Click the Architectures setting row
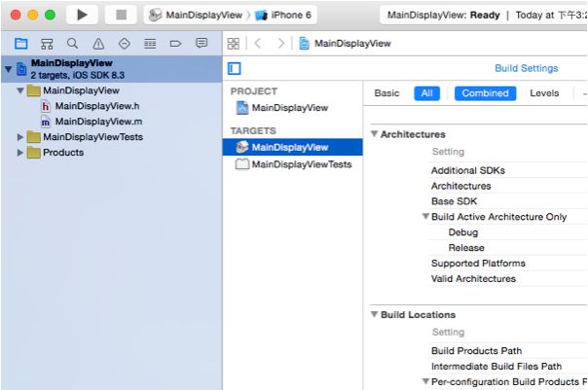The height and width of the screenshot is (390, 588). point(460,186)
